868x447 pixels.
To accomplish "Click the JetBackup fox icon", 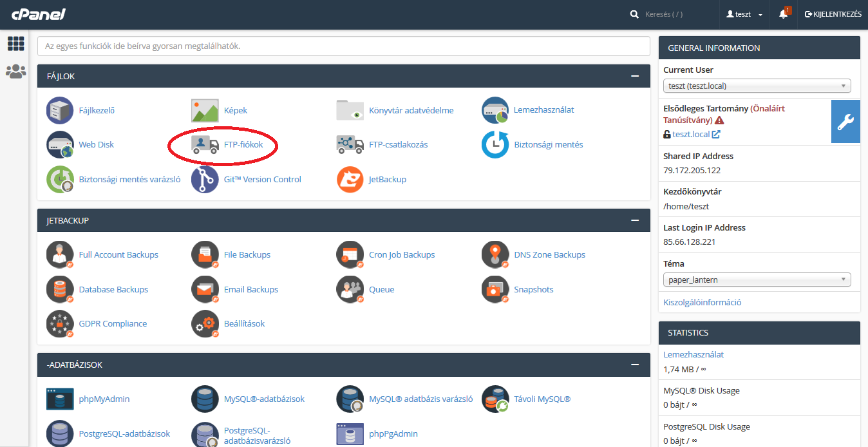I will (350, 179).
